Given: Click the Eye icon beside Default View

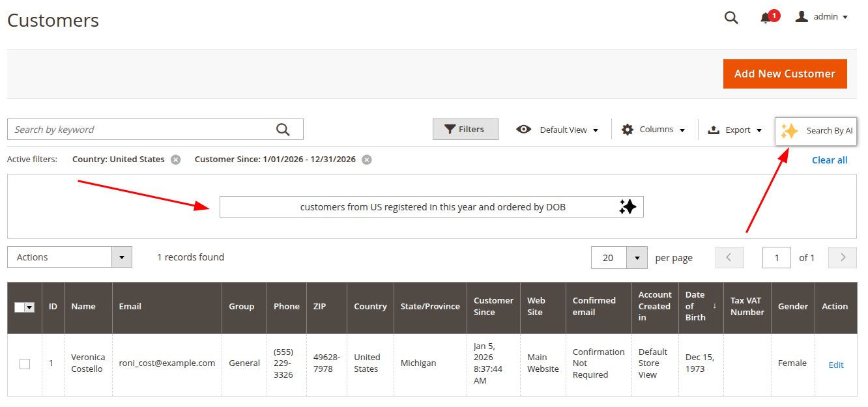Looking at the screenshot, I should 523,130.
